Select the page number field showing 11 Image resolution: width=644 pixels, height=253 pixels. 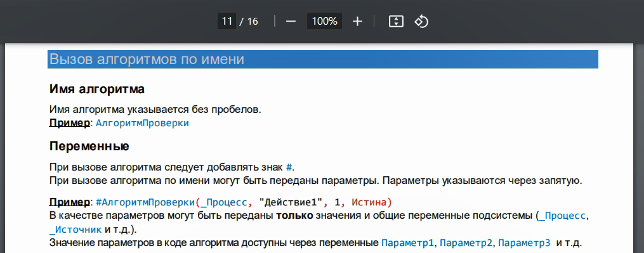[x=227, y=22]
